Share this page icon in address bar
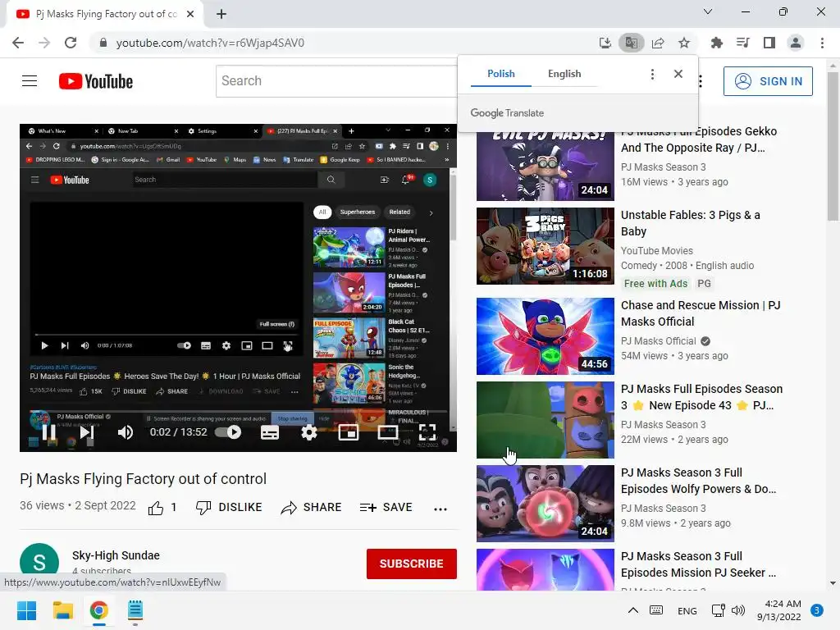 pyautogui.click(x=658, y=43)
